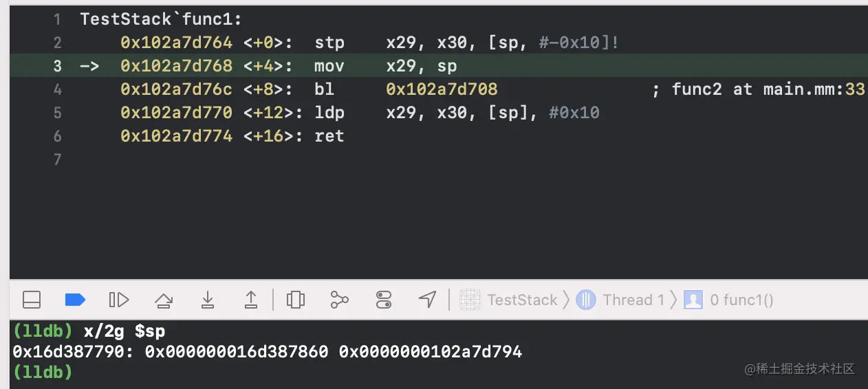Click the Continue program execution icon
This screenshot has height=389, width=868.
tap(119, 300)
